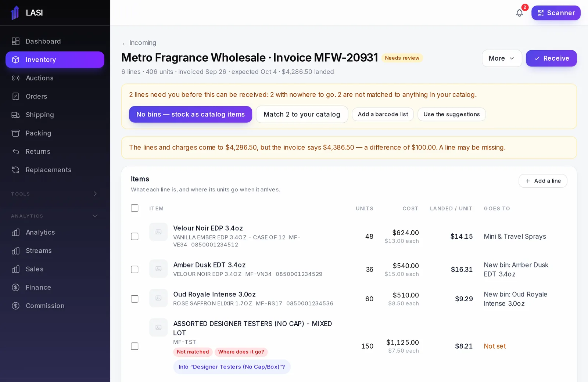This screenshot has width=588, height=382.
Task: Click Match 2 to your catalog
Action: coord(302,114)
